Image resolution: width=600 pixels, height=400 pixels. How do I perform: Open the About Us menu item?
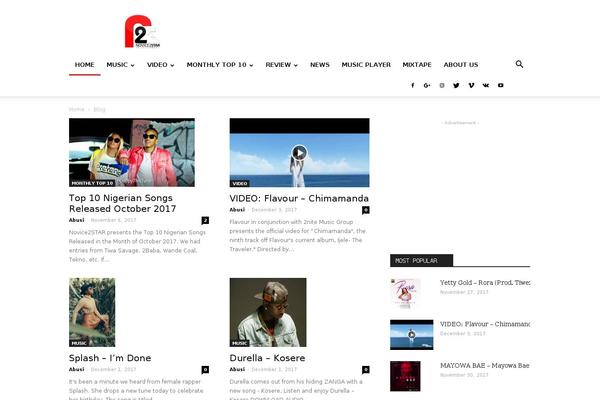click(x=461, y=65)
